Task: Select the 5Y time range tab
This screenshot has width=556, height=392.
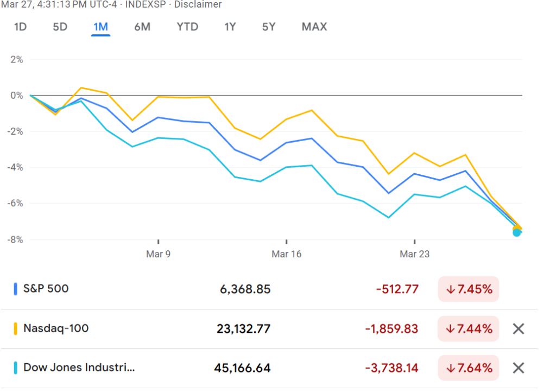Action: (269, 27)
